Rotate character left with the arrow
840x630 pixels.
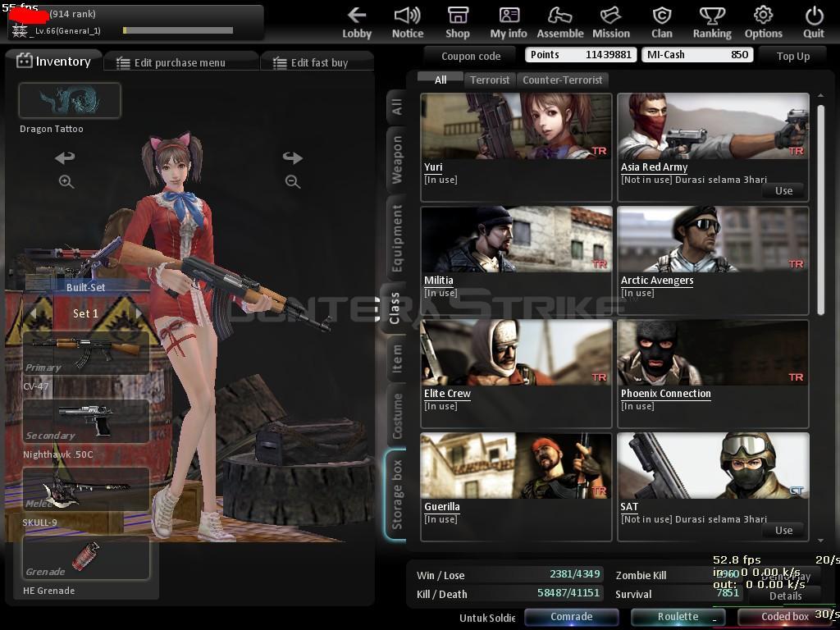[x=65, y=157]
